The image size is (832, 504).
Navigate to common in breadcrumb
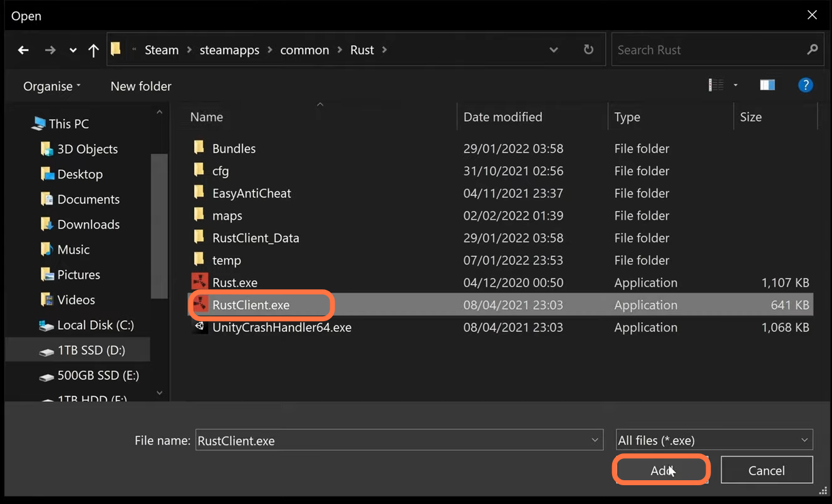(304, 50)
